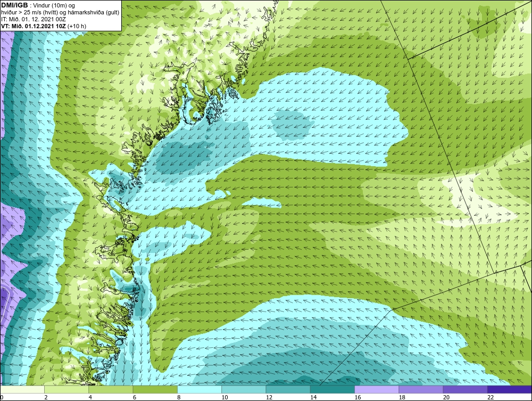
Task: Click the 6–8 m/s olive green legend band
Action: tap(155, 389)
